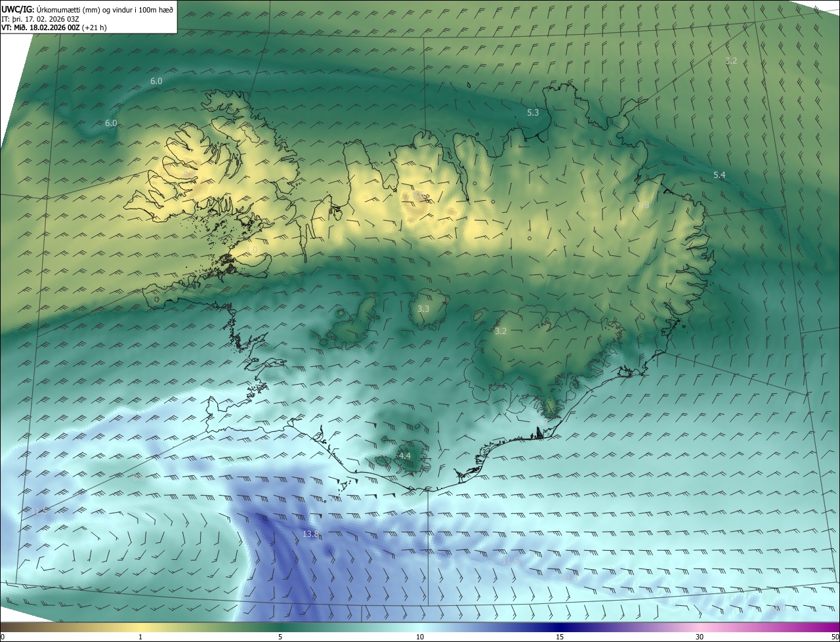The width and height of the screenshot is (840, 642).
Task: Click the 5.4 value off the east coast
Action: click(719, 175)
